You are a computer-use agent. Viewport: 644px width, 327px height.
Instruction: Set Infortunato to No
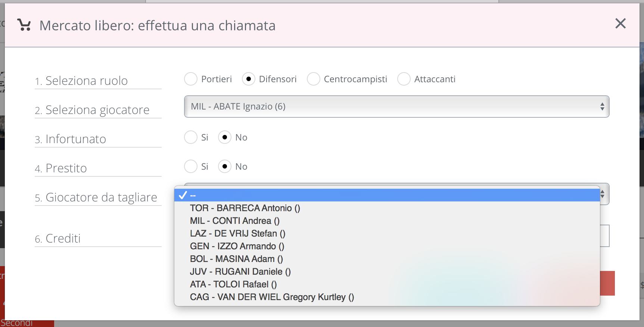pyautogui.click(x=225, y=137)
